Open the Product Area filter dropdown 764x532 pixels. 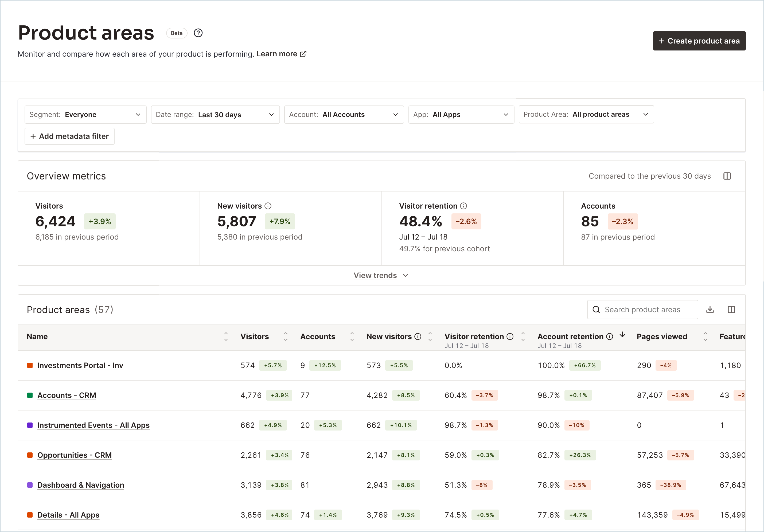[x=586, y=115]
